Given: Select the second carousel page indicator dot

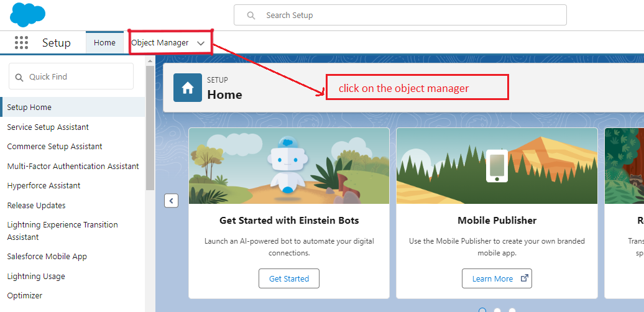Looking at the screenshot, I should [497, 310].
